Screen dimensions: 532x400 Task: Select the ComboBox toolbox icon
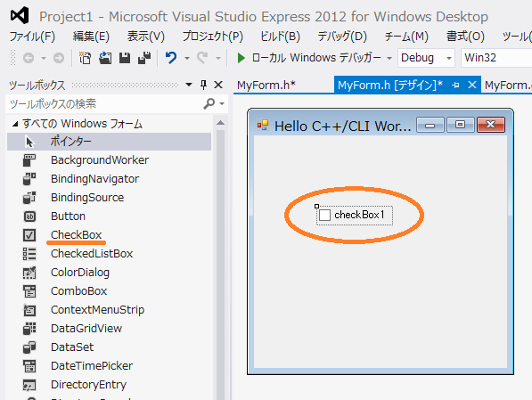[29, 291]
